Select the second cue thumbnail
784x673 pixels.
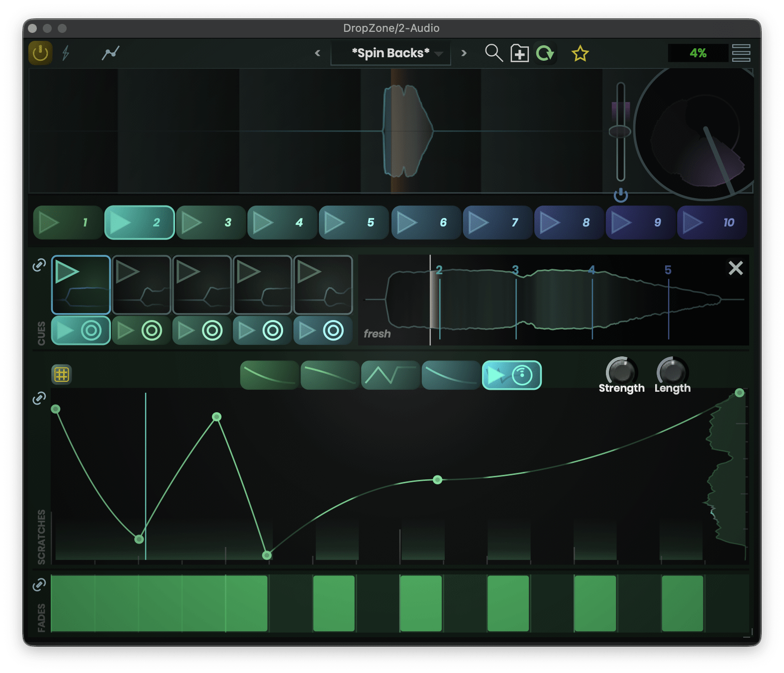pyautogui.click(x=141, y=285)
